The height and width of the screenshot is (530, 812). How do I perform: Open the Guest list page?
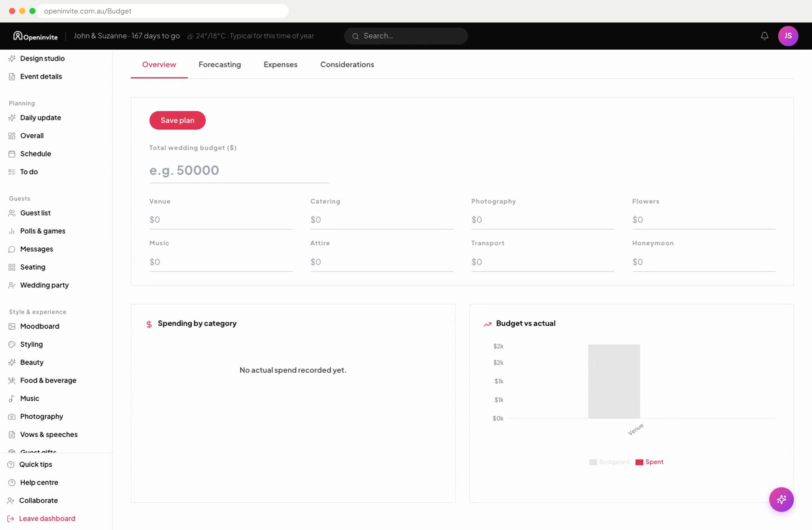point(36,213)
